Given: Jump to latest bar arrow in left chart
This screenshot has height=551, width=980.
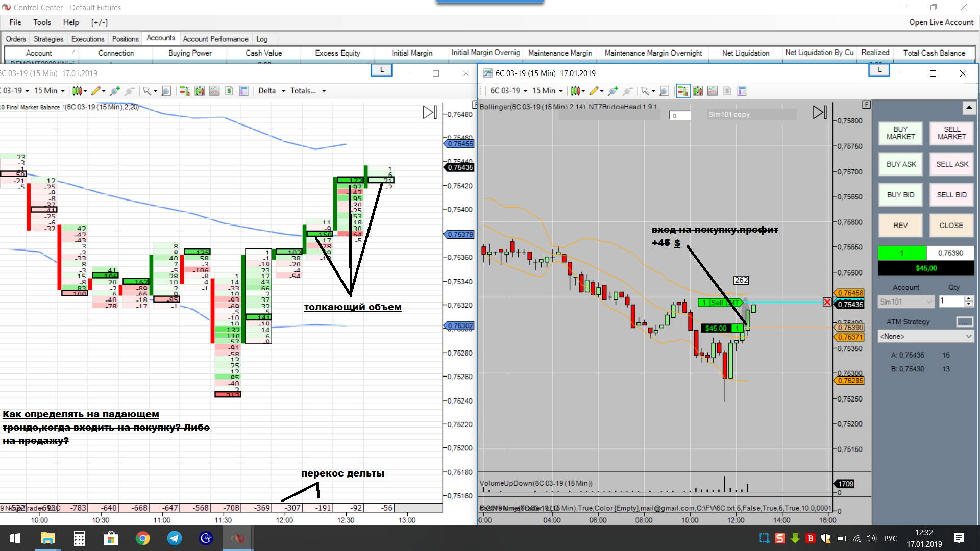Looking at the screenshot, I should point(430,112).
